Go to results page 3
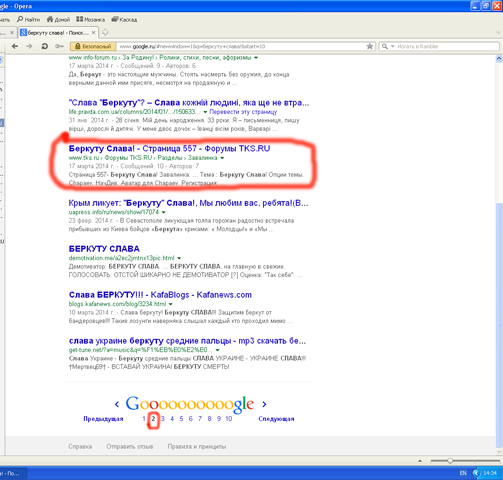 click(163, 419)
